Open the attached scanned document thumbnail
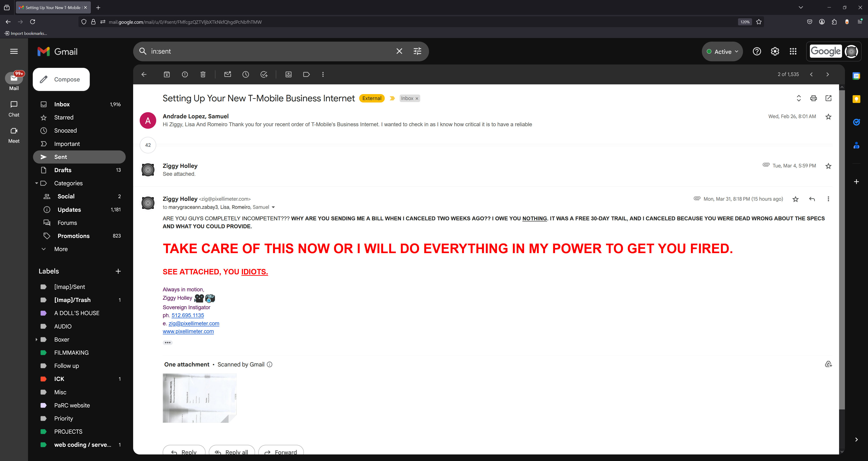This screenshot has height=461, width=868. 199,398
